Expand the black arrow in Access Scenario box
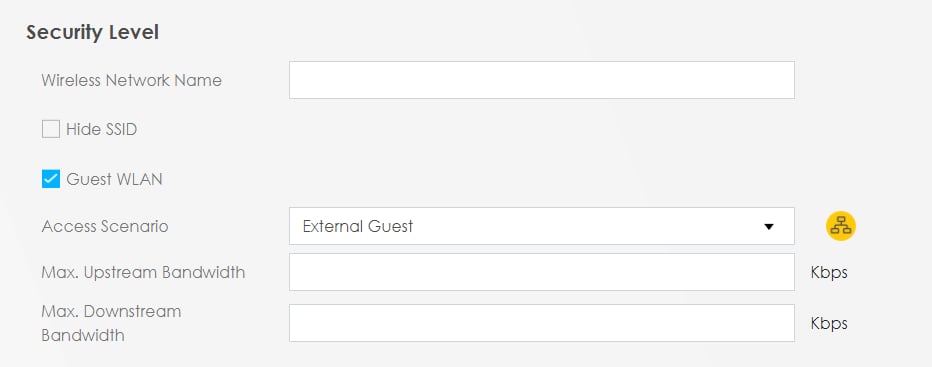 (769, 227)
